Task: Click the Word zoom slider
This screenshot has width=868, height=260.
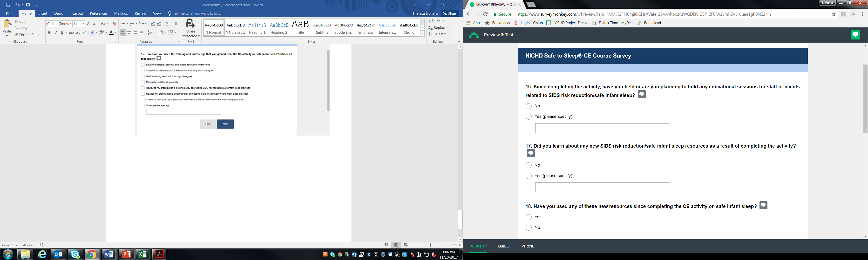Action: [430, 245]
